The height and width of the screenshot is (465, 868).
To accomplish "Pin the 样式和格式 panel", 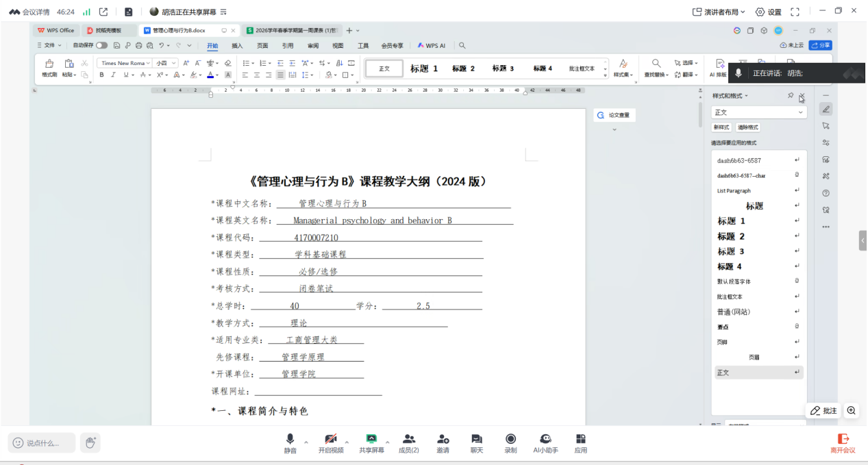I will pyautogui.click(x=791, y=96).
